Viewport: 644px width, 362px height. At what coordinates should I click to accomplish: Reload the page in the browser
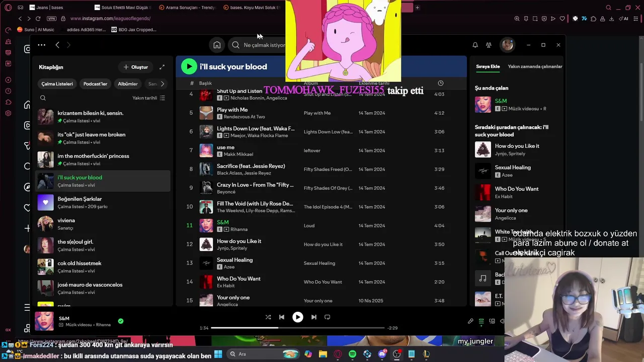[38, 19]
